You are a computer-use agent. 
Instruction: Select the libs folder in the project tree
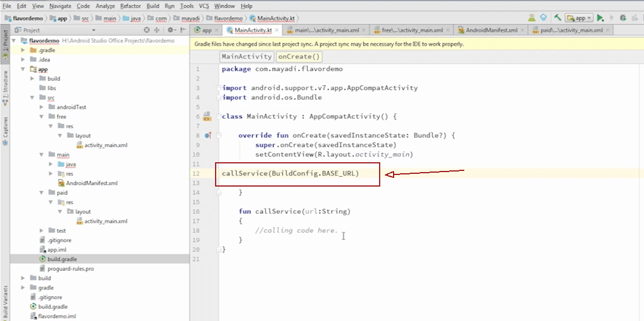[48, 88]
